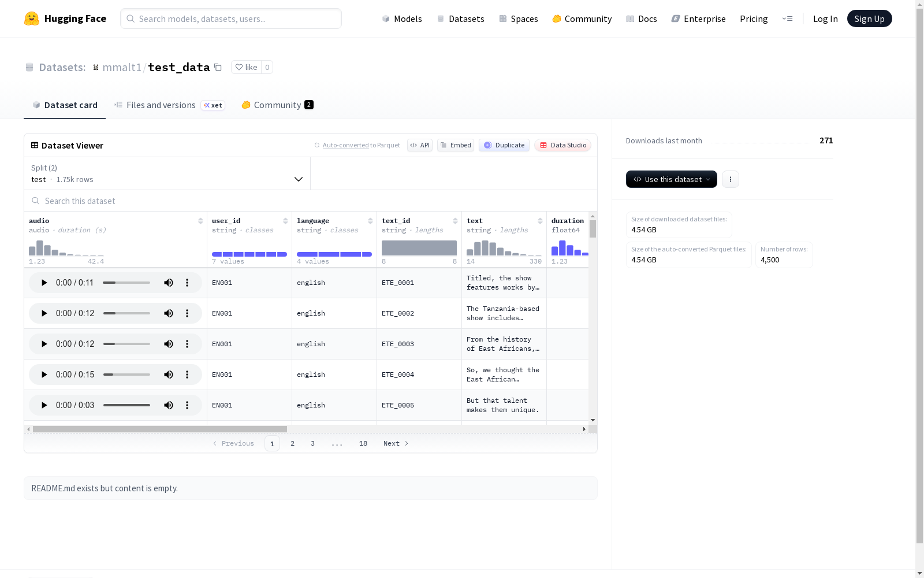Play the audio for row ETE_0002
This screenshot has height=578, width=924.
click(x=44, y=313)
